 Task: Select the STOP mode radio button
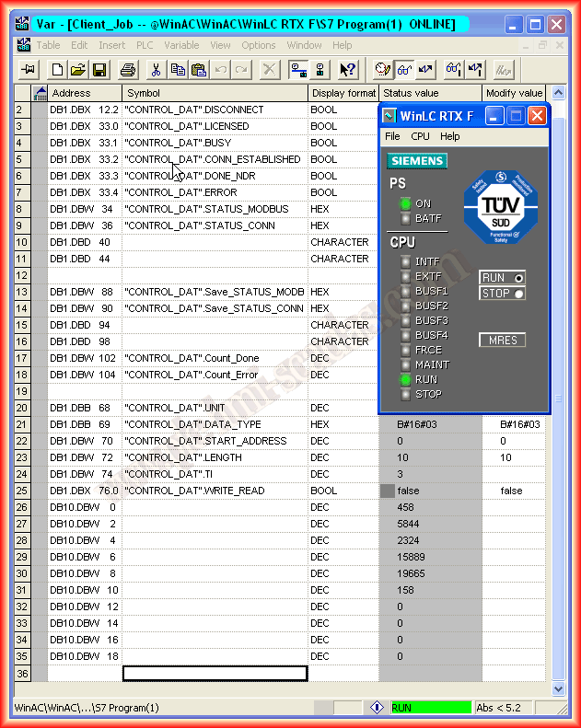(x=519, y=294)
